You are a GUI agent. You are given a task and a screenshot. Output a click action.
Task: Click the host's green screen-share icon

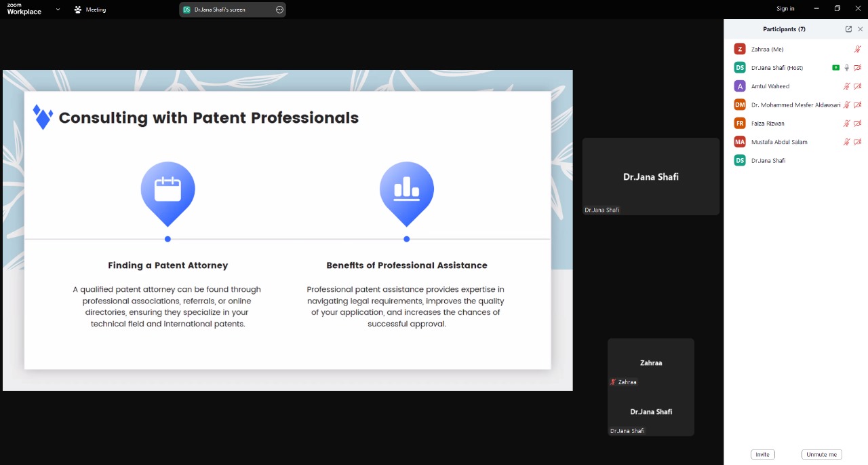(x=835, y=68)
